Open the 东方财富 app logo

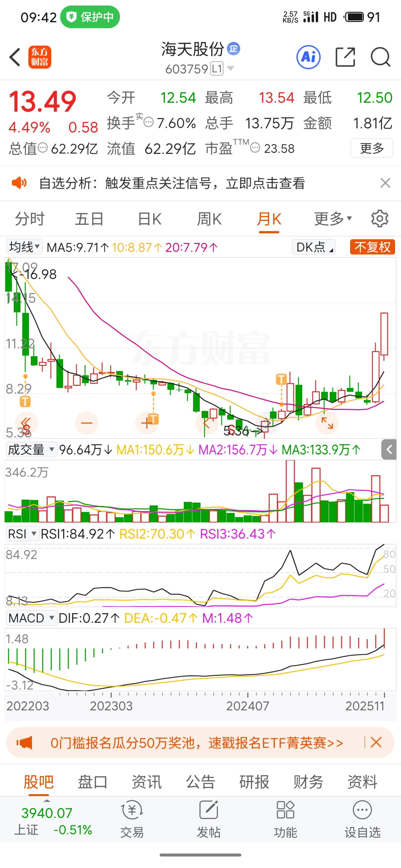(40, 57)
